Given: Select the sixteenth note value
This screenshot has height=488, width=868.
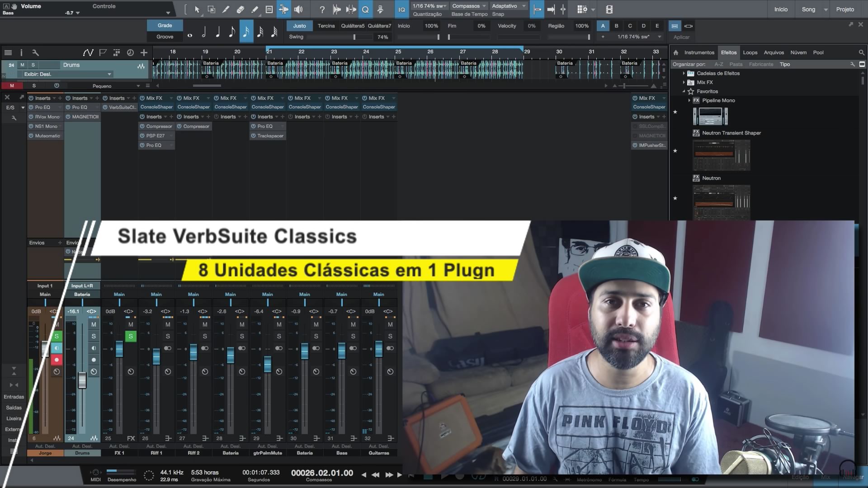Looking at the screenshot, I should tap(246, 32).
